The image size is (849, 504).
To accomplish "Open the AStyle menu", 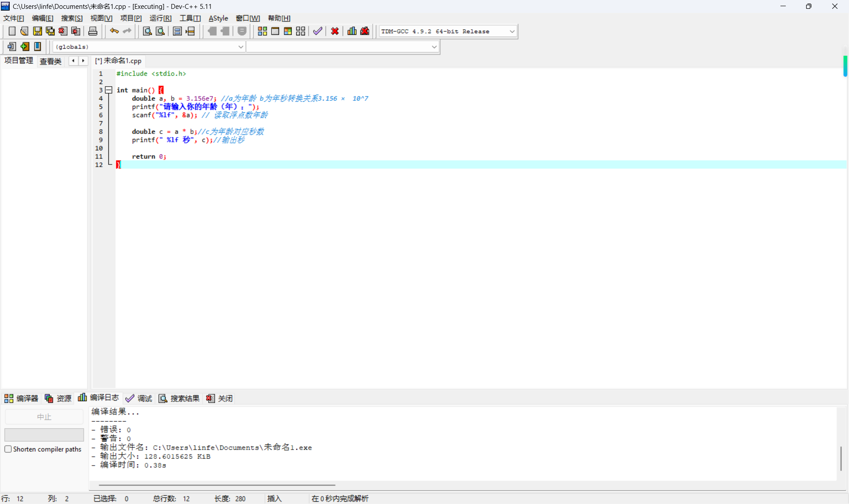I will pyautogui.click(x=218, y=18).
